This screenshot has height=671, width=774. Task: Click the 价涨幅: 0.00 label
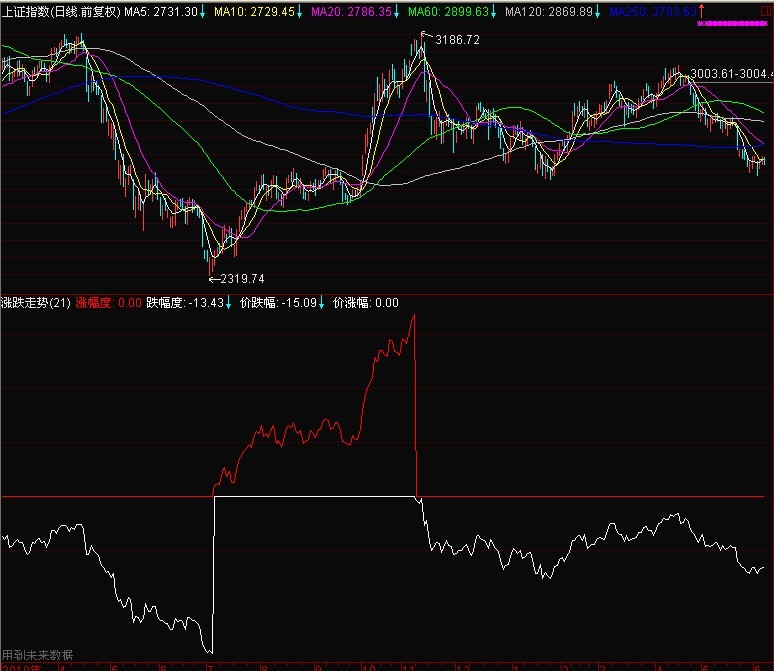pyautogui.click(x=366, y=303)
